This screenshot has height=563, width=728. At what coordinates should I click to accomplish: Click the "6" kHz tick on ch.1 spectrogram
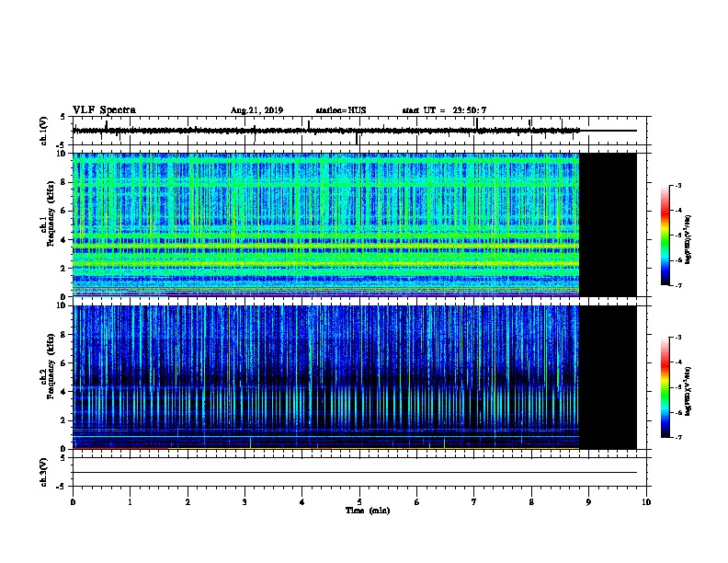point(63,211)
